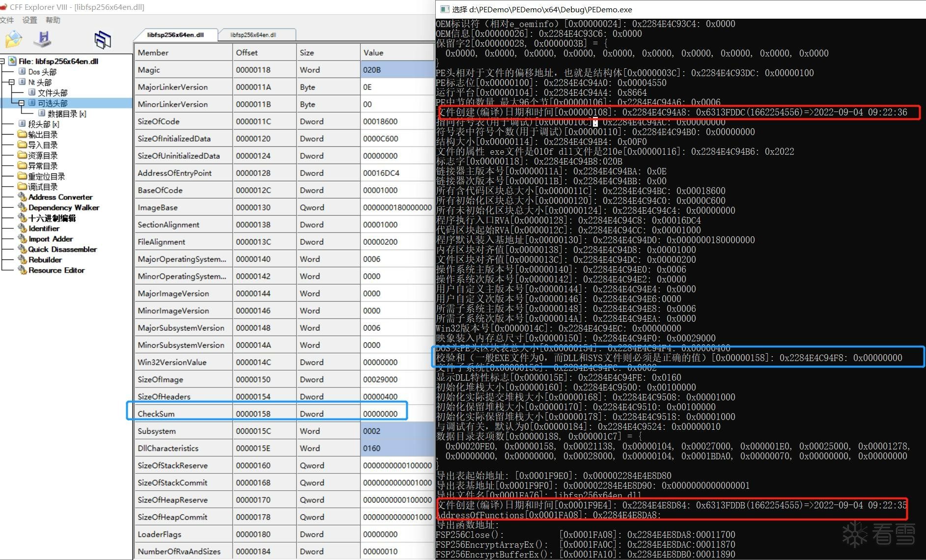
Task: Click the 段头部 [x] node icon
Action: (x=22, y=124)
